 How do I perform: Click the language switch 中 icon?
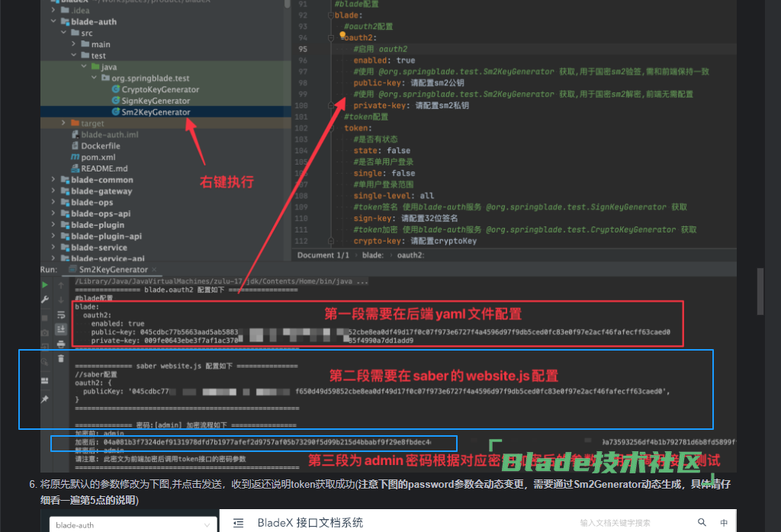724,523
